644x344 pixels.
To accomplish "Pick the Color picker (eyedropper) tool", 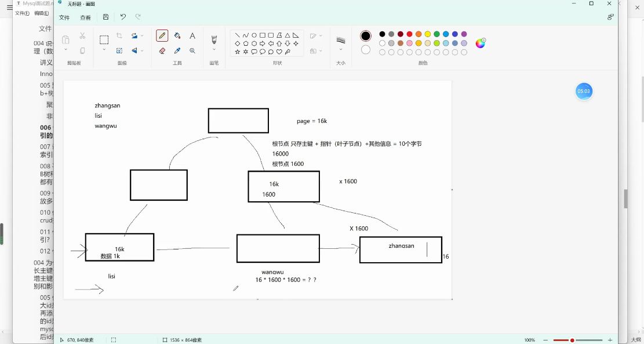I will (x=177, y=50).
